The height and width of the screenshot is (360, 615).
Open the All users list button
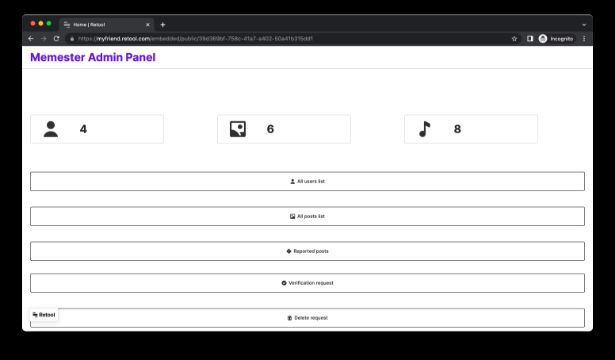point(308,181)
